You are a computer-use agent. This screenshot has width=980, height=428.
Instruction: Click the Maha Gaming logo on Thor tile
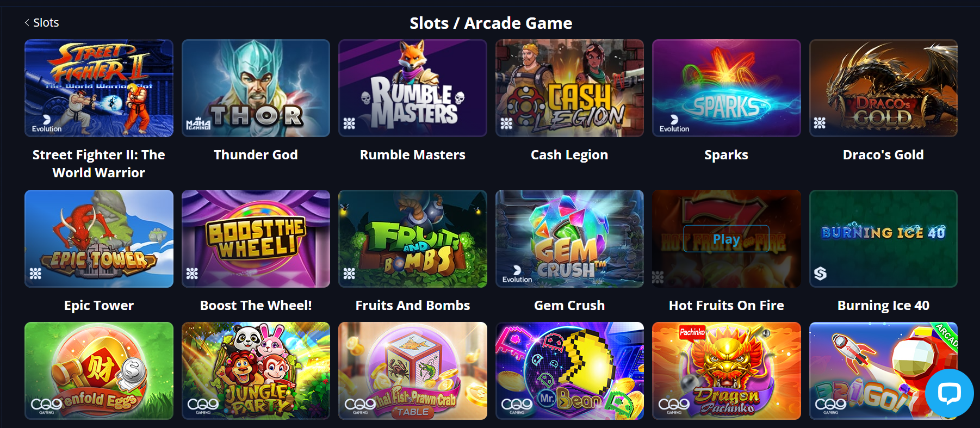pyautogui.click(x=198, y=123)
